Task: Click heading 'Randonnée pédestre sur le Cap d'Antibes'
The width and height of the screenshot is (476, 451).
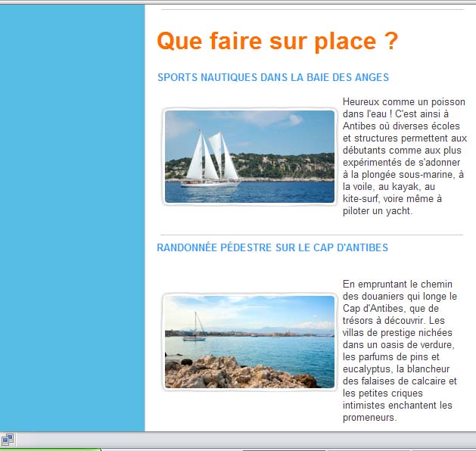Action: click(272, 247)
